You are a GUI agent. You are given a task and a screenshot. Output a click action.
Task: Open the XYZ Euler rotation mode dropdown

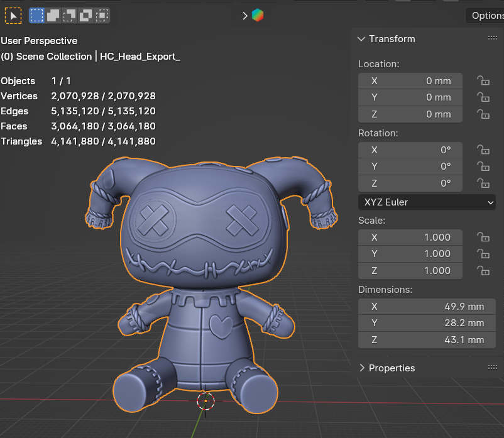tap(427, 202)
